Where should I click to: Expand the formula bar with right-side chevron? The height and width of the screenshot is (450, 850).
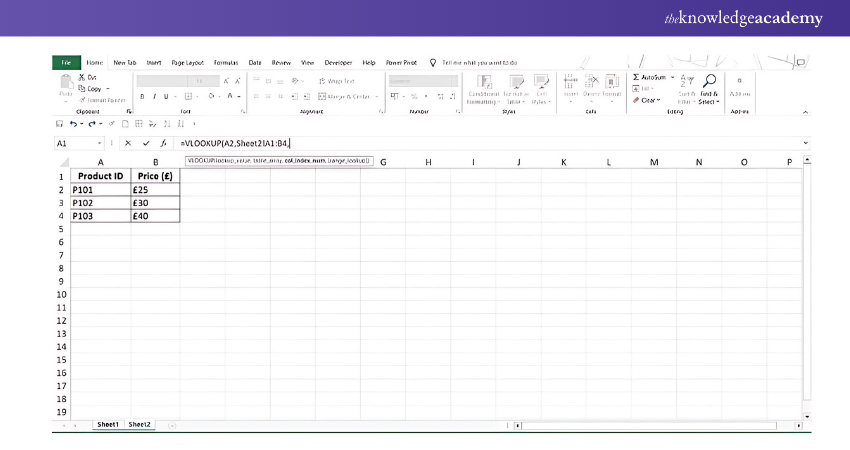[x=805, y=143]
